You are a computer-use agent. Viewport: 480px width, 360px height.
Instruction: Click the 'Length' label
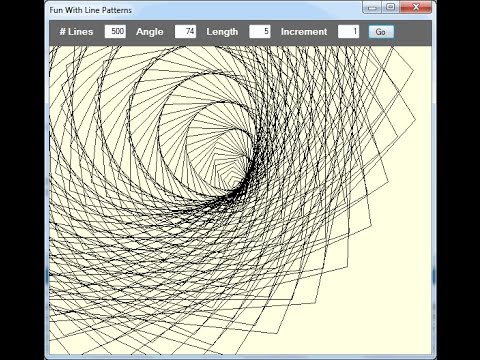pyautogui.click(x=222, y=32)
